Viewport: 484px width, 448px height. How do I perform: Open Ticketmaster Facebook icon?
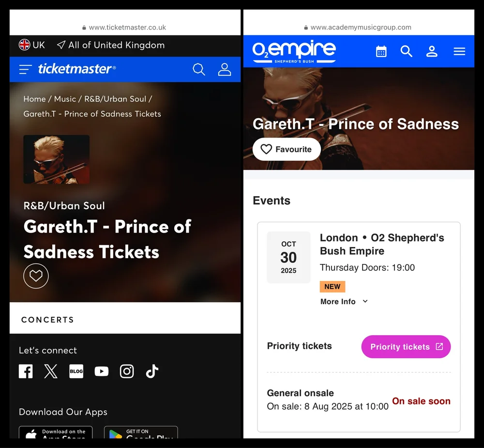coord(26,371)
